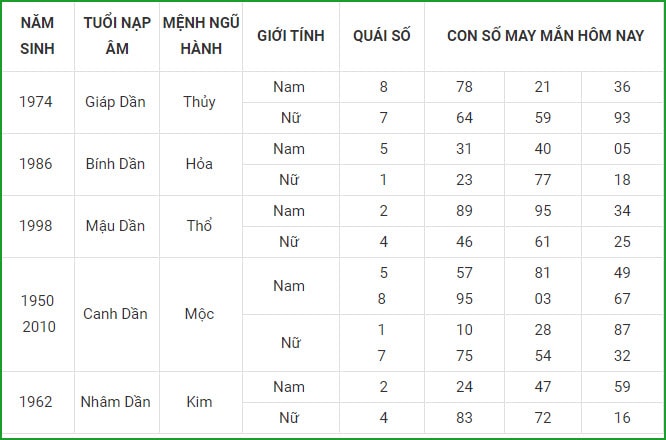Click the Thủy element cell
Image resolution: width=666 pixels, height=440 pixels.
pos(201,102)
